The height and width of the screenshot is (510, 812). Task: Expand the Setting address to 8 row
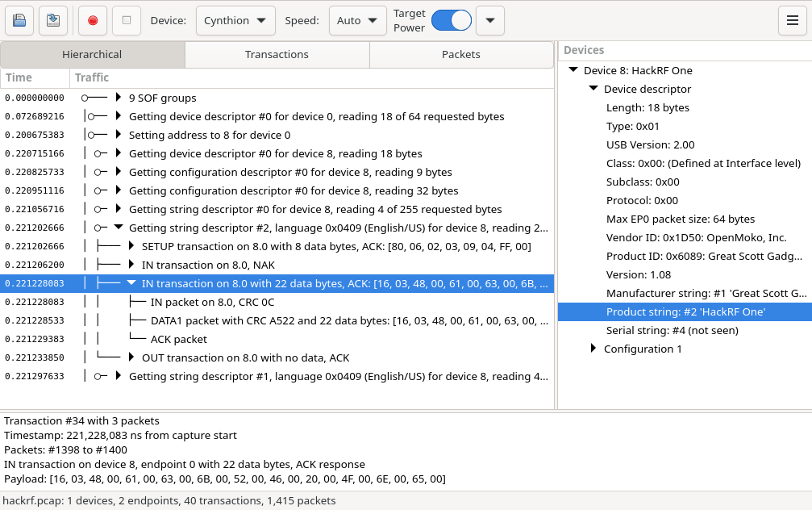click(x=118, y=135)
